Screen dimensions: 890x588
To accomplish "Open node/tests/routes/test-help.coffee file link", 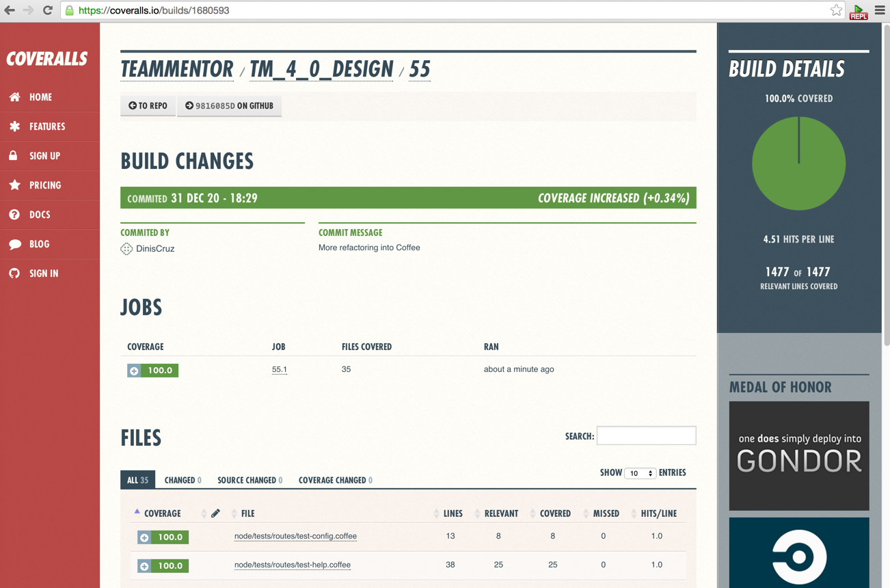I will pyautogui.click(x=293, y=565).
